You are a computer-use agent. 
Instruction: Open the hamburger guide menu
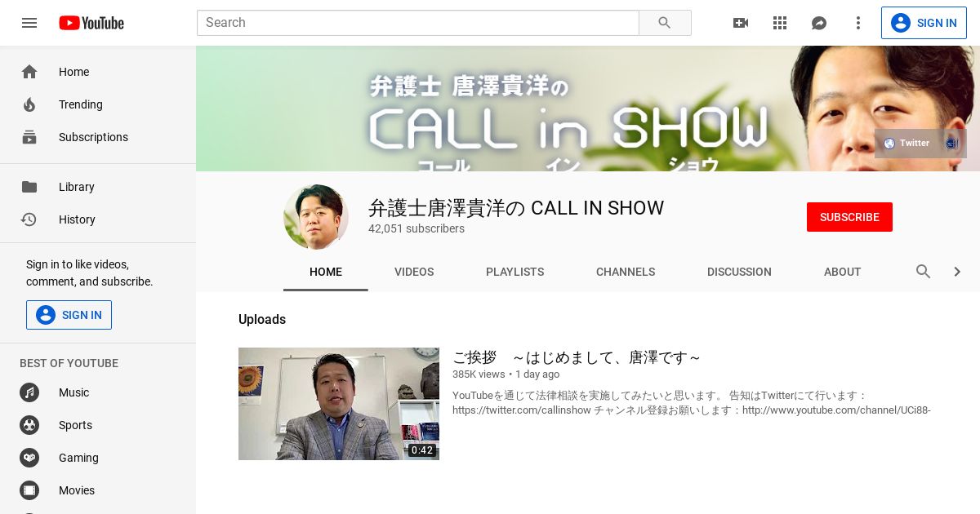tap(29, 23)
